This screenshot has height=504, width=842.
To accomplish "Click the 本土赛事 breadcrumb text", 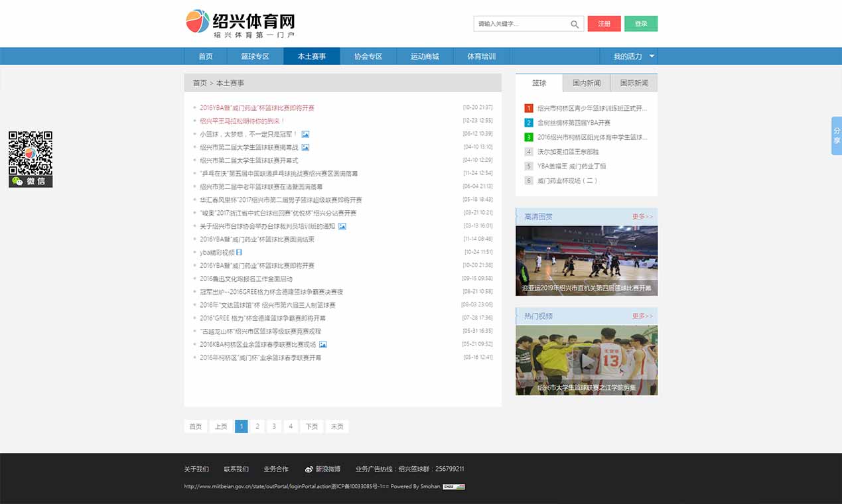I will (230, 83).
